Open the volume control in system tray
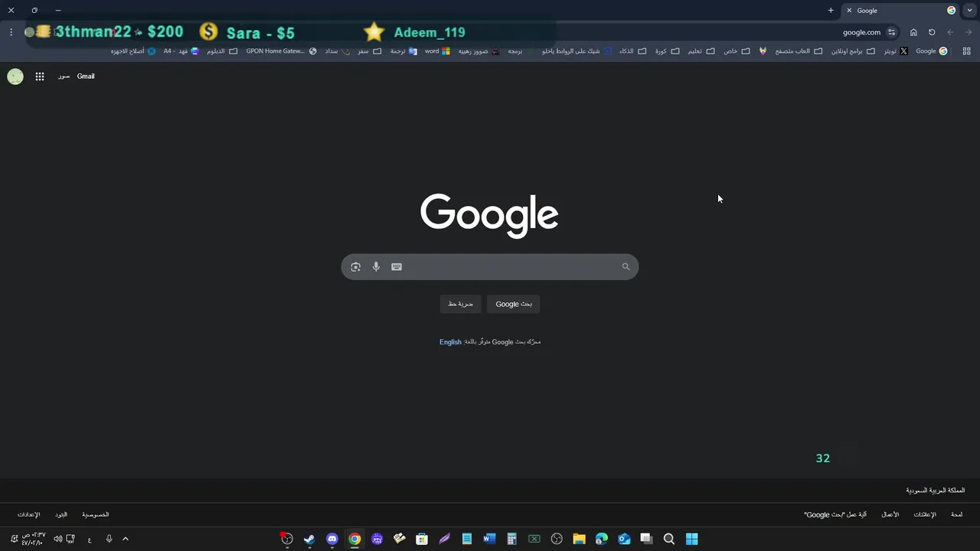Image resolution: width=980 pixels, height=551 pixels. (58, 539)
